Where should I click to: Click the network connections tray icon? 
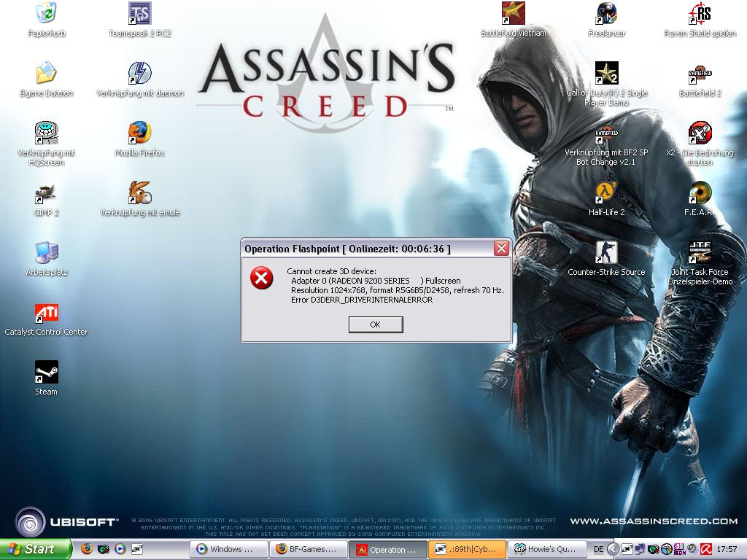pos(640,549)
